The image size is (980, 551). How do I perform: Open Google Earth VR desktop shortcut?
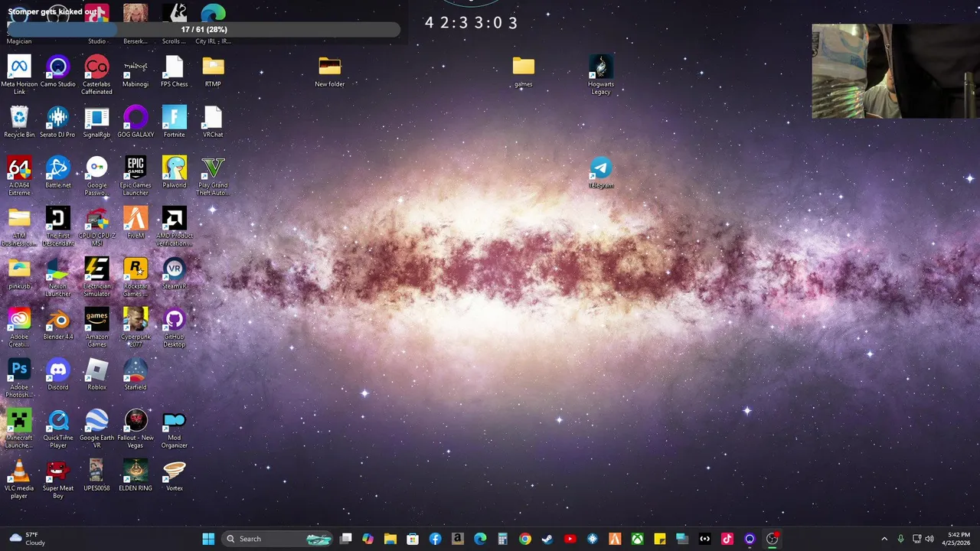pos(96,429)
